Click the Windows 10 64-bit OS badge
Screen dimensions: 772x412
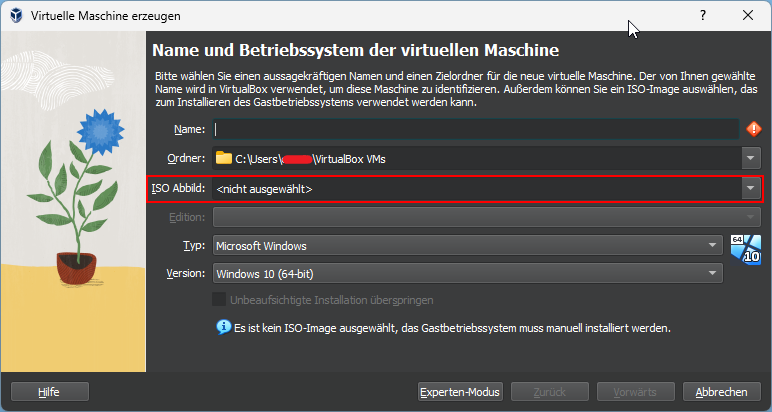click(x=746, y=249)
